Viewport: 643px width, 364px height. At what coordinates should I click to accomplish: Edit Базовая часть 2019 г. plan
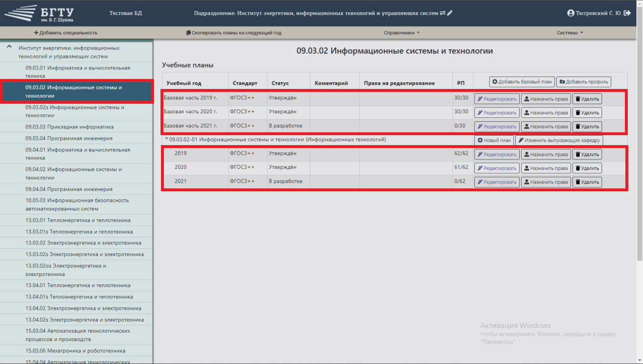tap(497, 99)
